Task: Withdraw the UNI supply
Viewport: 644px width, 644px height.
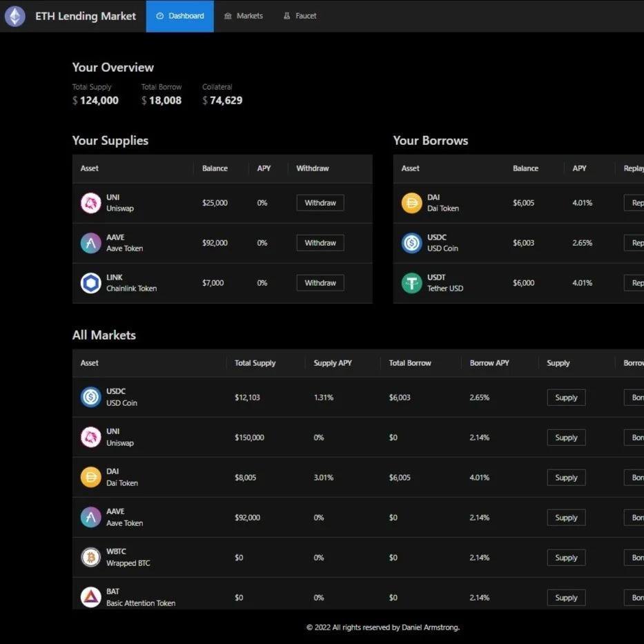Action: [320, 203]
